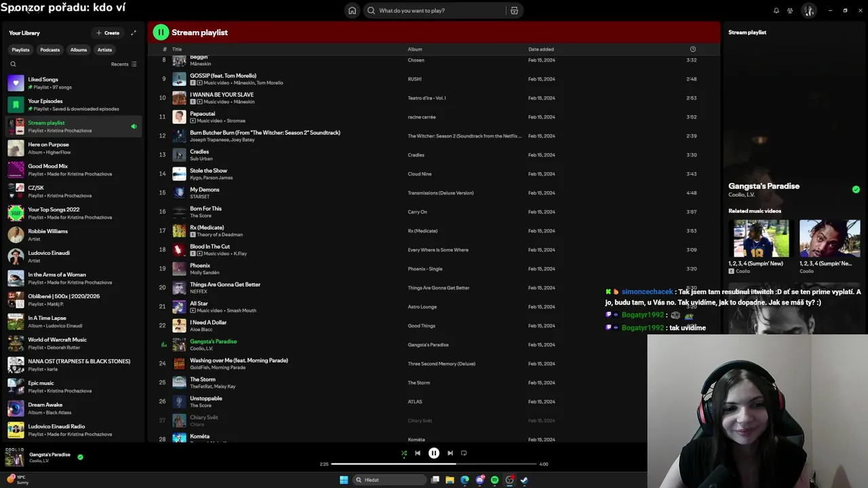Viewport: 868px width, 488px height.
Task: Click the Create button in Your Library
Action: pos(108,33)
